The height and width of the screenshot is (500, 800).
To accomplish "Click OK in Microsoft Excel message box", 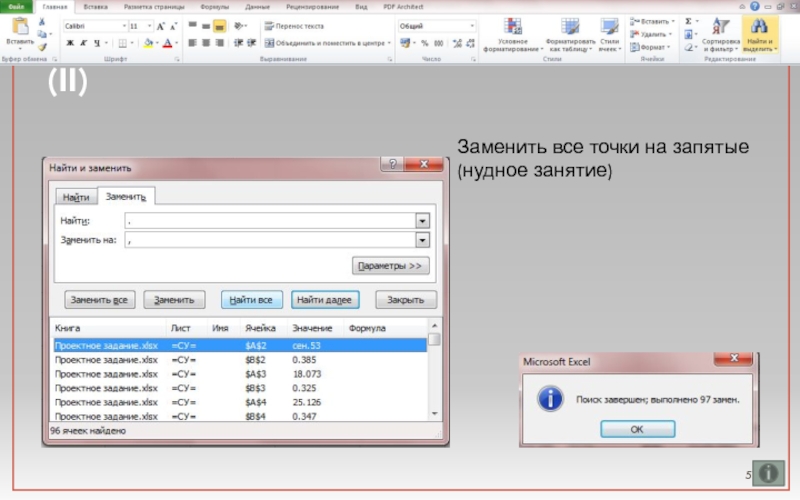I will [x=636, y=428].
